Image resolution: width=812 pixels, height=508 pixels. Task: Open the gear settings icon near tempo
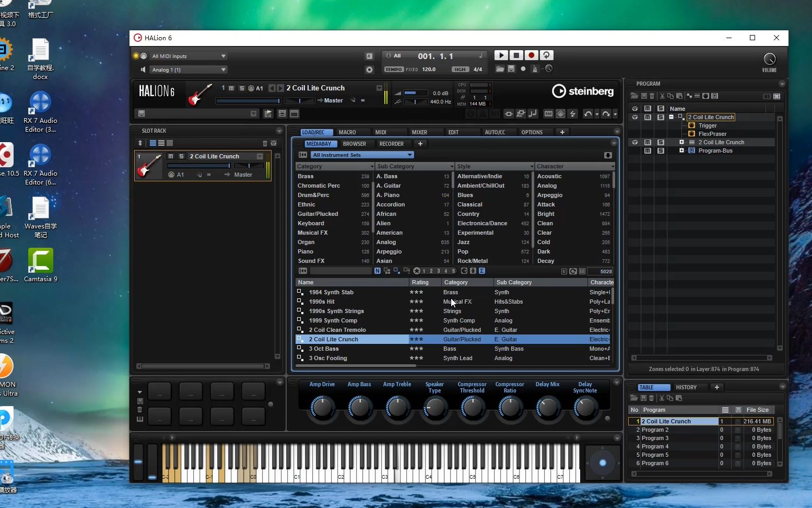[369, 70]
